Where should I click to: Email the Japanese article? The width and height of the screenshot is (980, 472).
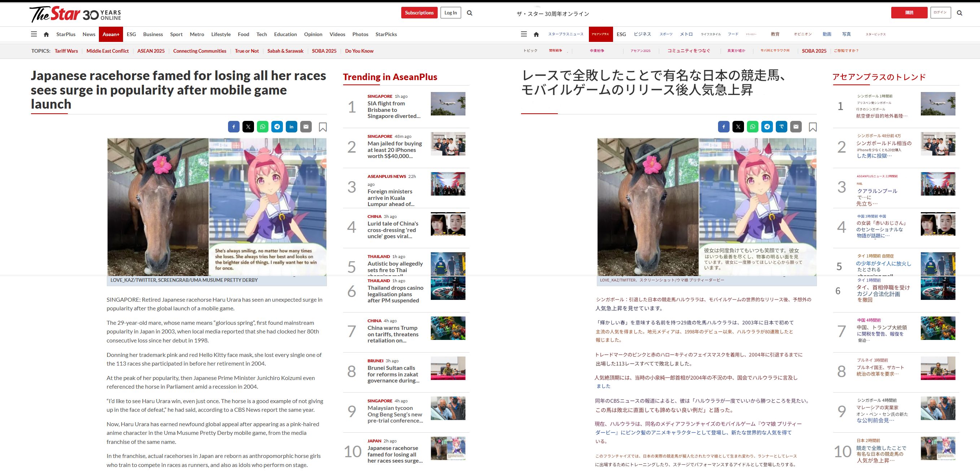(796, 127)
